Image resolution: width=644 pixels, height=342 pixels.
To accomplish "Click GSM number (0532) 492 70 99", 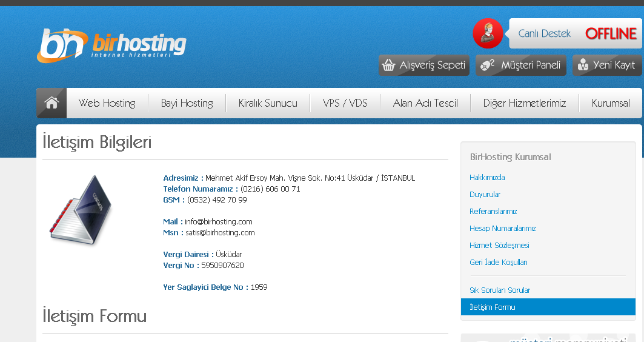I will point(217,199).
